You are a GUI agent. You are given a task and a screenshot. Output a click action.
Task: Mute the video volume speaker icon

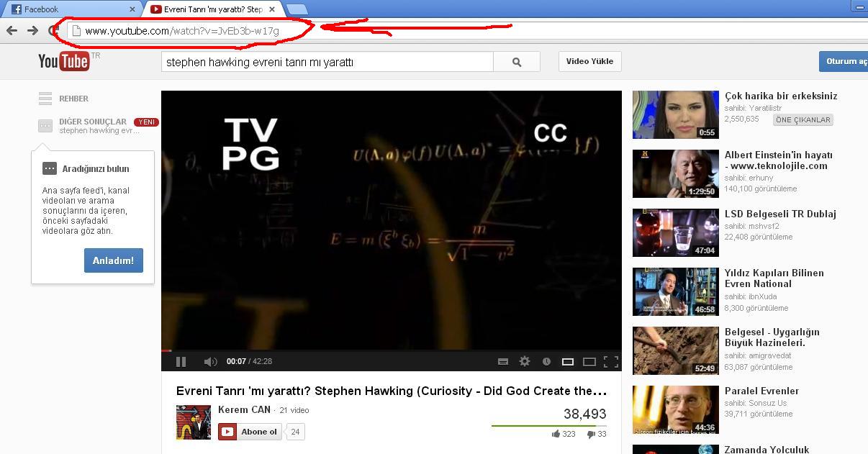[x=210, y=362]
